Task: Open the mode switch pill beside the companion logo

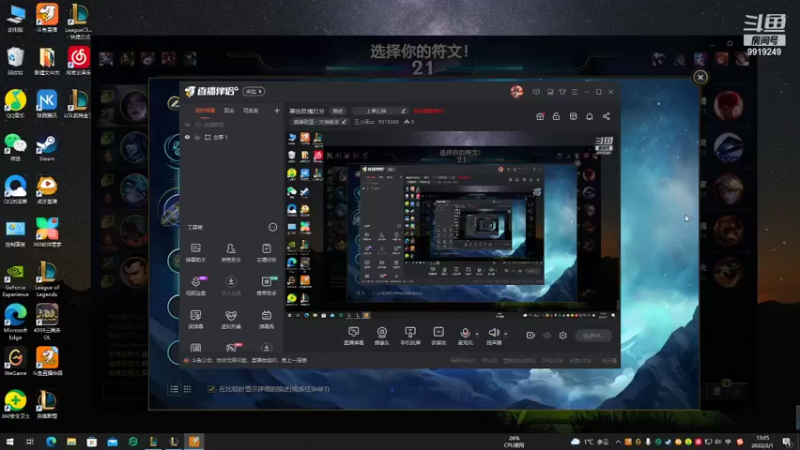Action: 254,91
